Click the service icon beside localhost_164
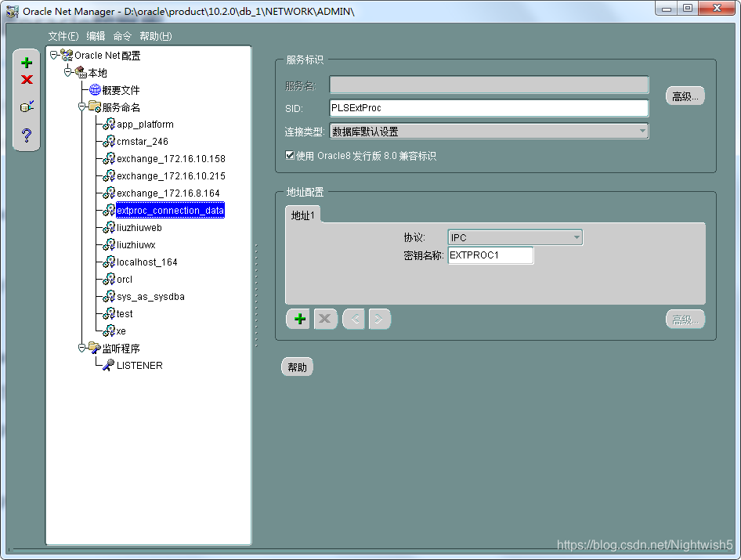The width and height of the screenshot is (741, 560). point(109,262)
